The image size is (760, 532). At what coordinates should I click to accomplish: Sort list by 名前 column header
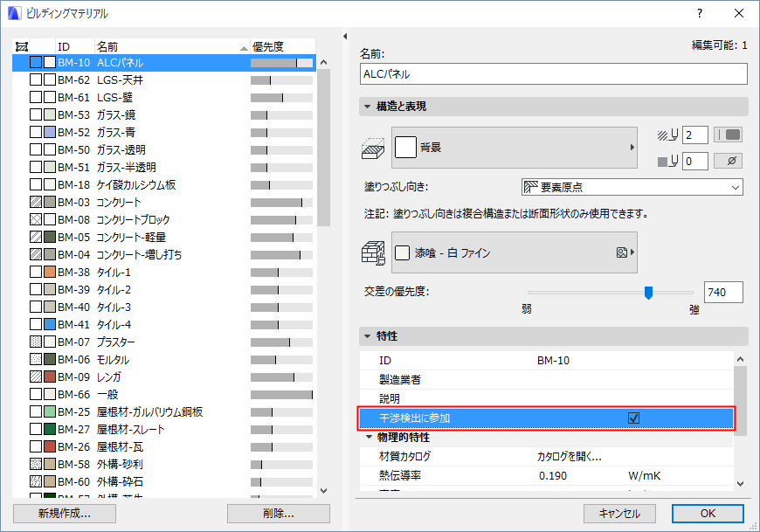[172, 46]
